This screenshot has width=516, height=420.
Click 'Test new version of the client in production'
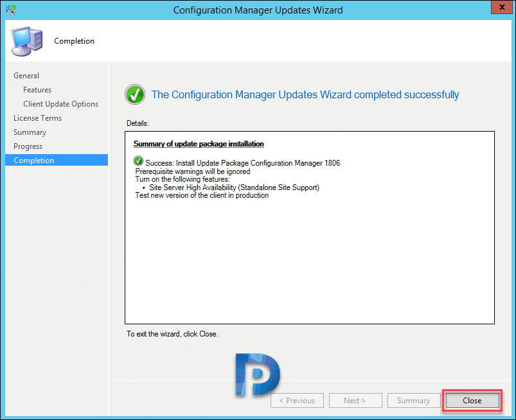[202, 195]
